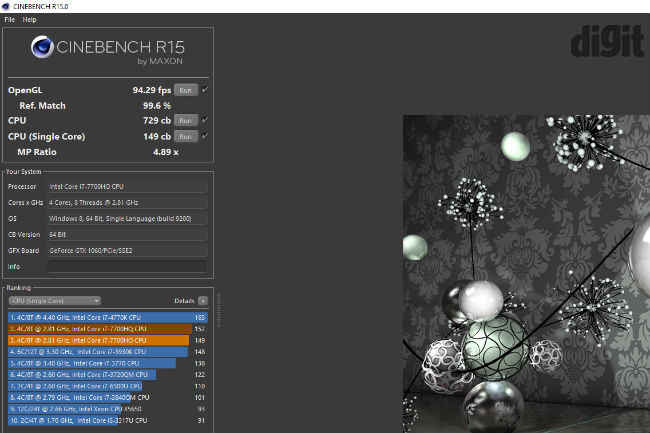Click the Details label in Ranking
Screen dimensions: 650x433
[x=184, y=301]
